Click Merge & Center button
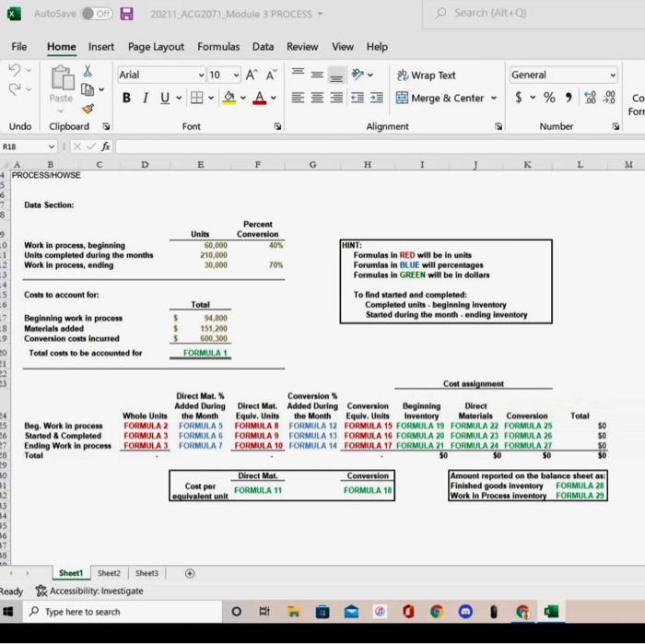Viewport: 645px width, 644px height. (440, 98)
